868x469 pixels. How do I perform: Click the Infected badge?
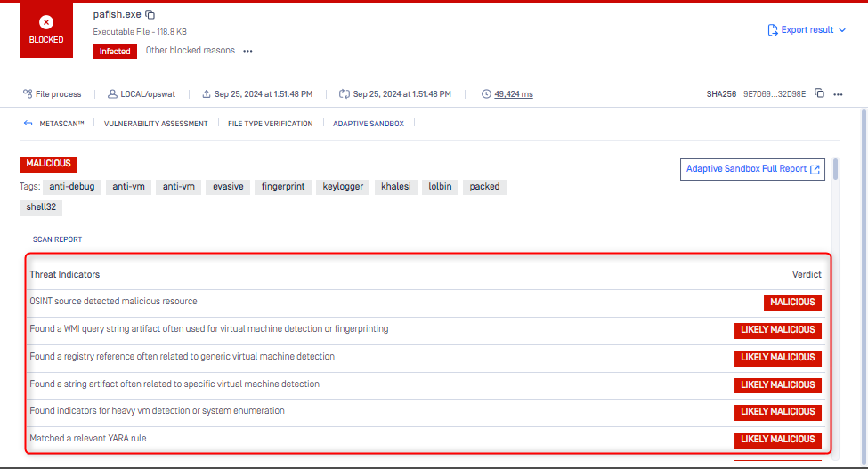[x=115, y=52]
